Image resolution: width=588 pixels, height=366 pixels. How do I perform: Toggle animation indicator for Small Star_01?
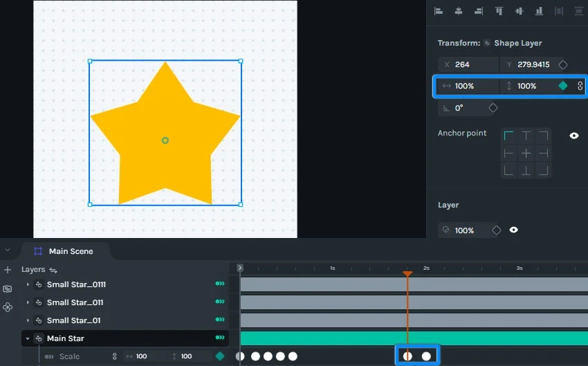pos(220,320)
